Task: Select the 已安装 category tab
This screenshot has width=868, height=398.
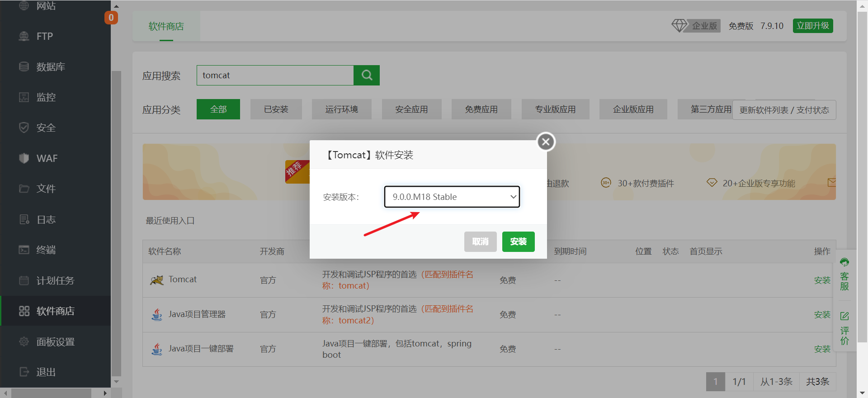Action: point(276,109)
